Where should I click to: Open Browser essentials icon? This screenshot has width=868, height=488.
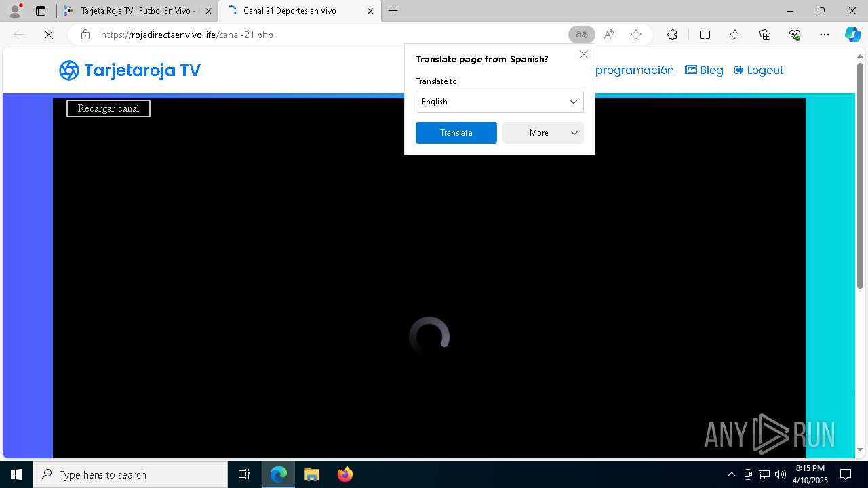(795, 35)
